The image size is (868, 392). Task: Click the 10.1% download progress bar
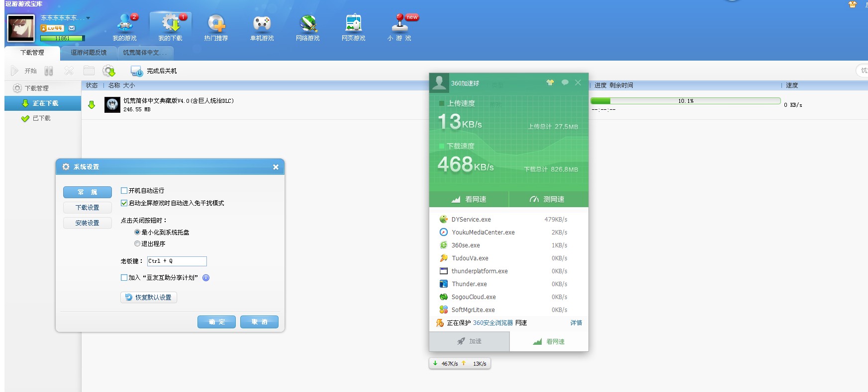click(x=685, y=101)
